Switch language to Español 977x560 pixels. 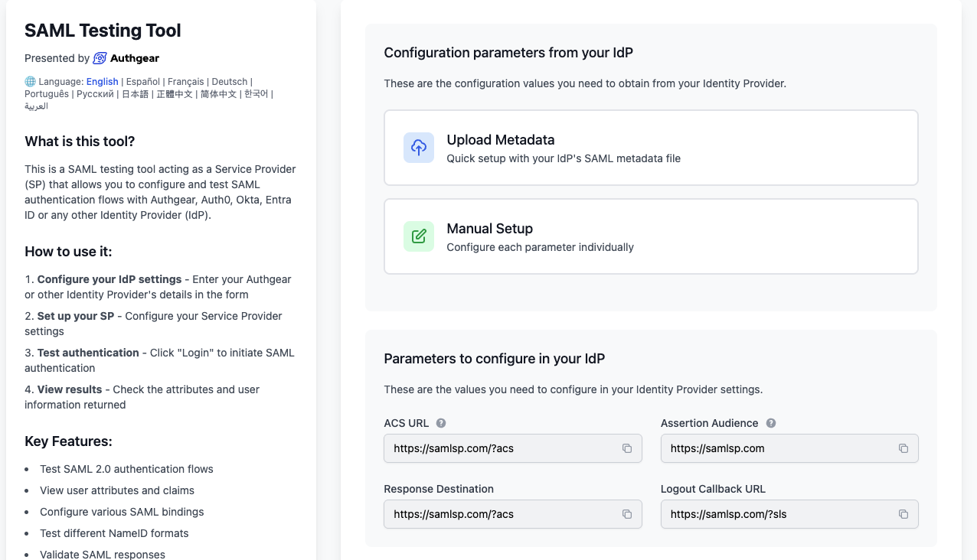pyautogui.click(x=143, y=82)
